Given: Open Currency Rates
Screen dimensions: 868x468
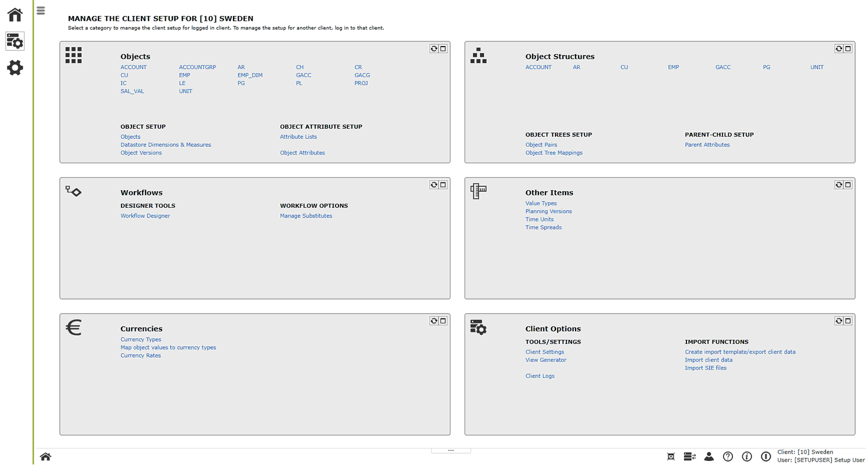Looking at the screenshot, I should click(x=140, y=355).
